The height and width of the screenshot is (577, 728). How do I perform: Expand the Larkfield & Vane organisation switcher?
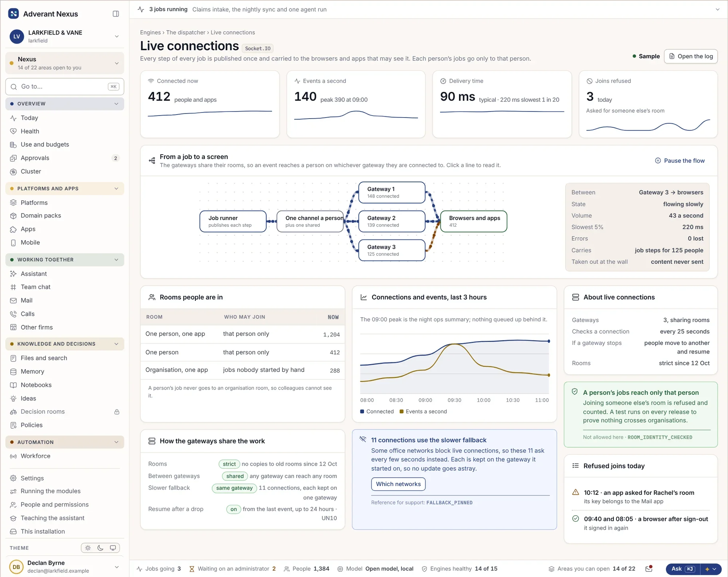pyautogui.click(x=65, y=36)
